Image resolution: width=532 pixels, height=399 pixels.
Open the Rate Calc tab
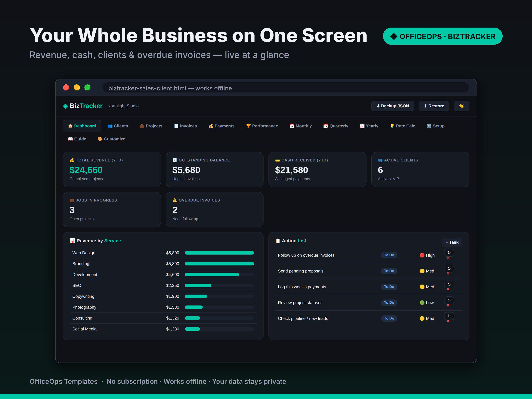[x=402, y=126]
